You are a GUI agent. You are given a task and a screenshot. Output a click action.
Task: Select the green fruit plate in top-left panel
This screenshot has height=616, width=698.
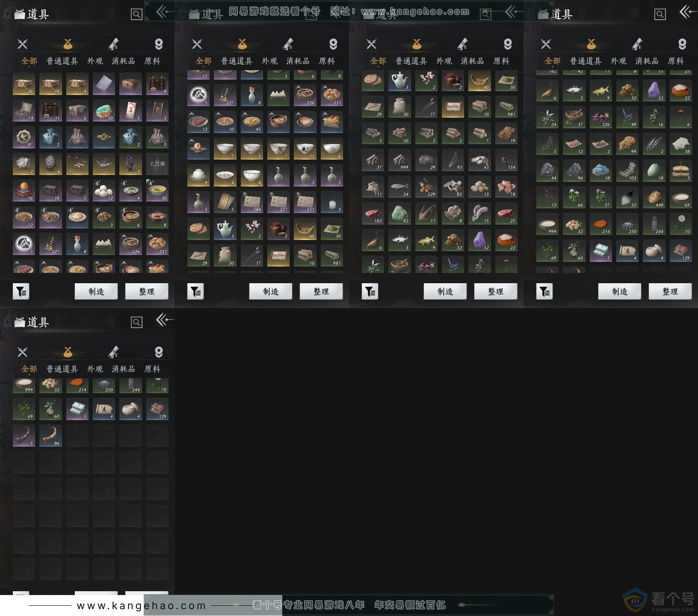click(104, 137)
